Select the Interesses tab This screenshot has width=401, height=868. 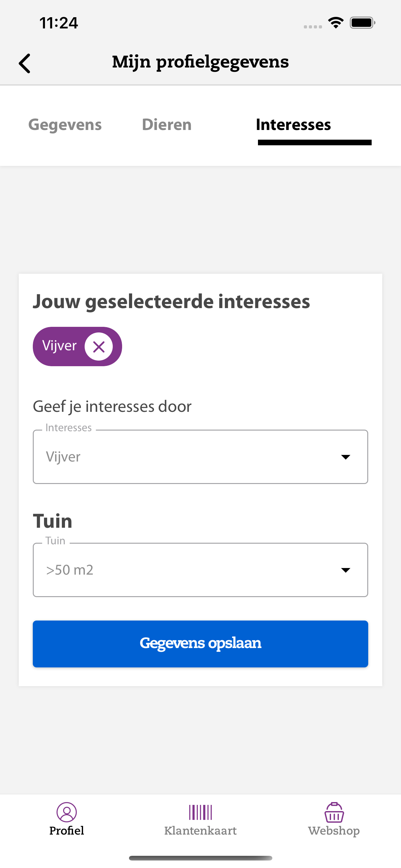coord(293,125)
